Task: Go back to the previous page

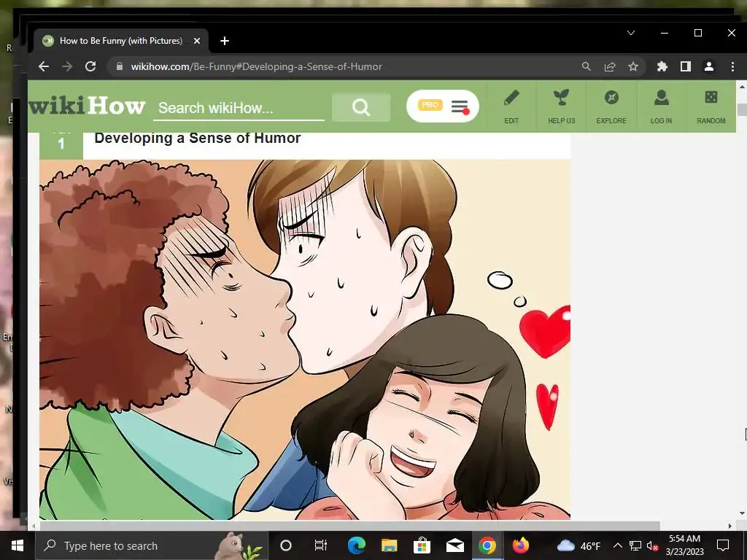Action: [43, 66]
